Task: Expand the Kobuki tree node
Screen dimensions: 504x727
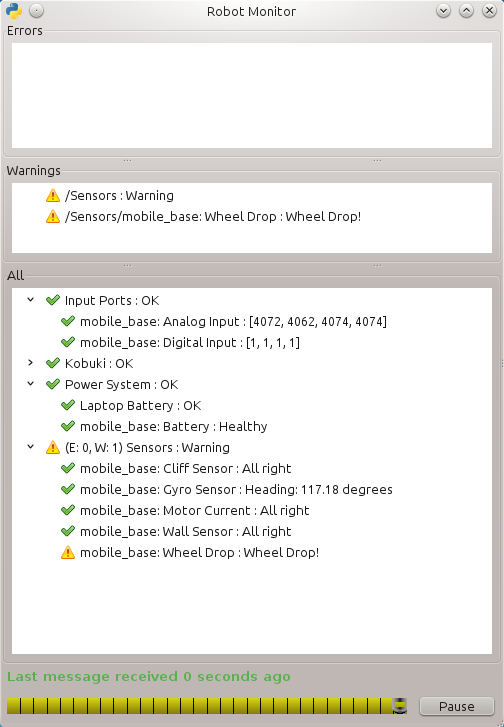Action: tap(31, 363)
